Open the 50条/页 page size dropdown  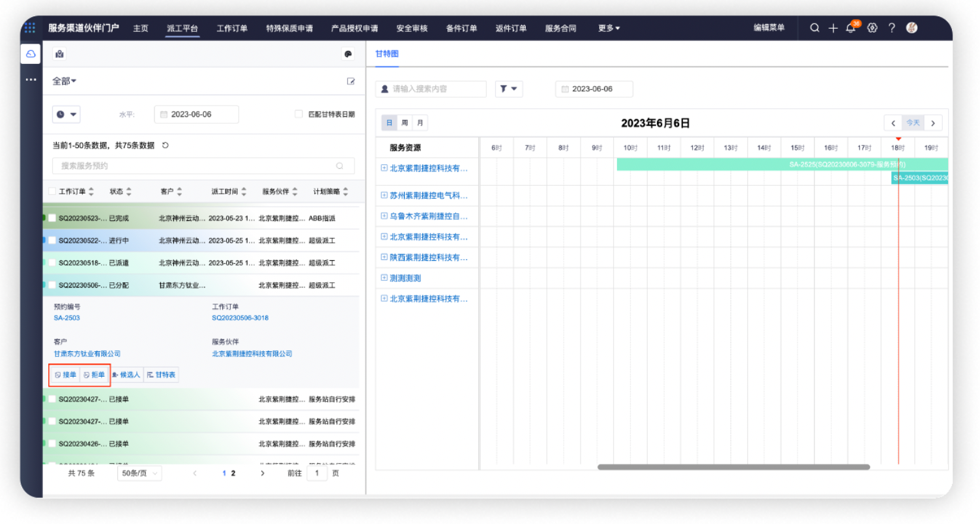[139, 473]
